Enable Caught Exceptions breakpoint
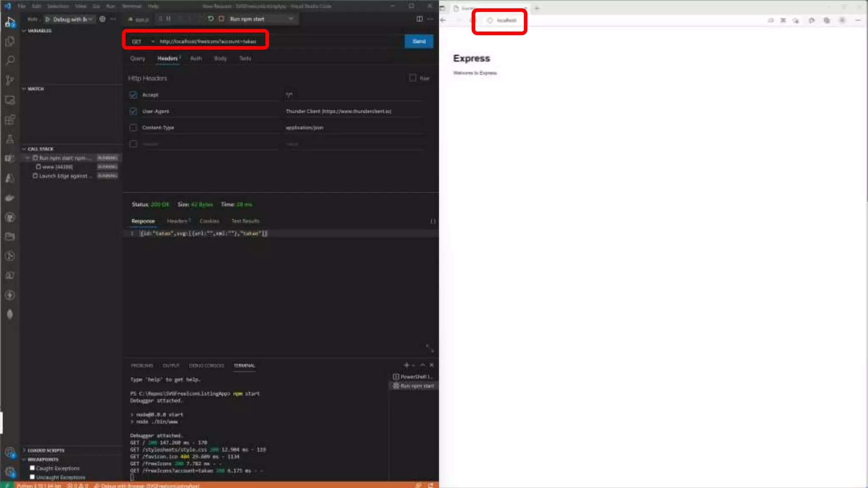 pos(32,468)
